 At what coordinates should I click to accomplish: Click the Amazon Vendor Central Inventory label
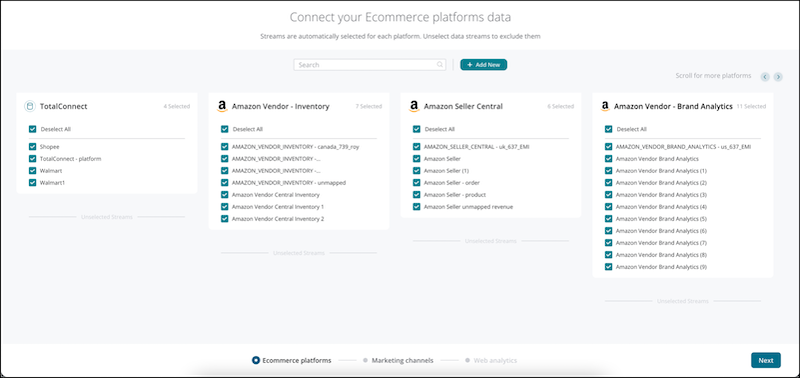coord(276,195)
